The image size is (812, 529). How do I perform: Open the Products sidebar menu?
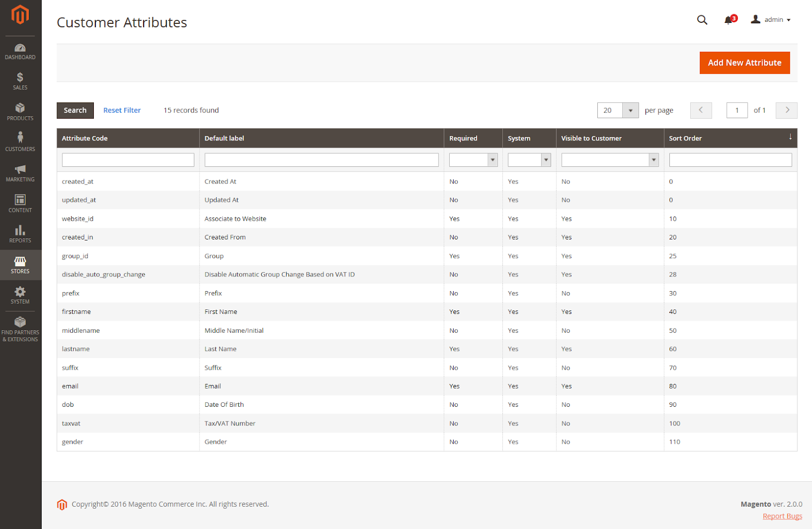pyautogui.click(x=20, y=112)
